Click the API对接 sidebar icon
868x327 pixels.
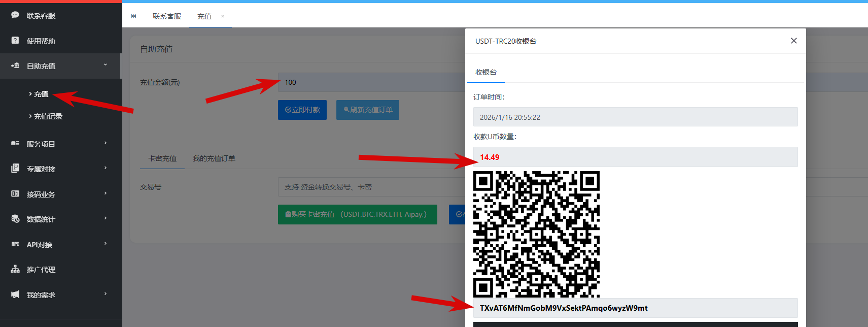point(15,244)
